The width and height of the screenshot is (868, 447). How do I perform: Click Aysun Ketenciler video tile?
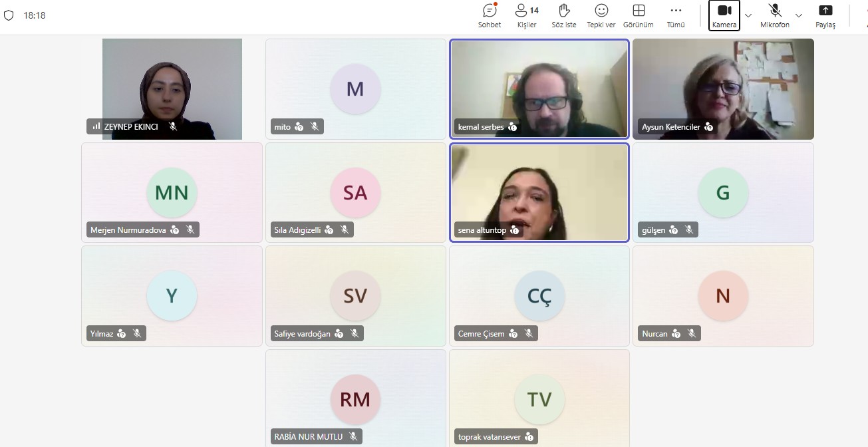click(723, 89)
